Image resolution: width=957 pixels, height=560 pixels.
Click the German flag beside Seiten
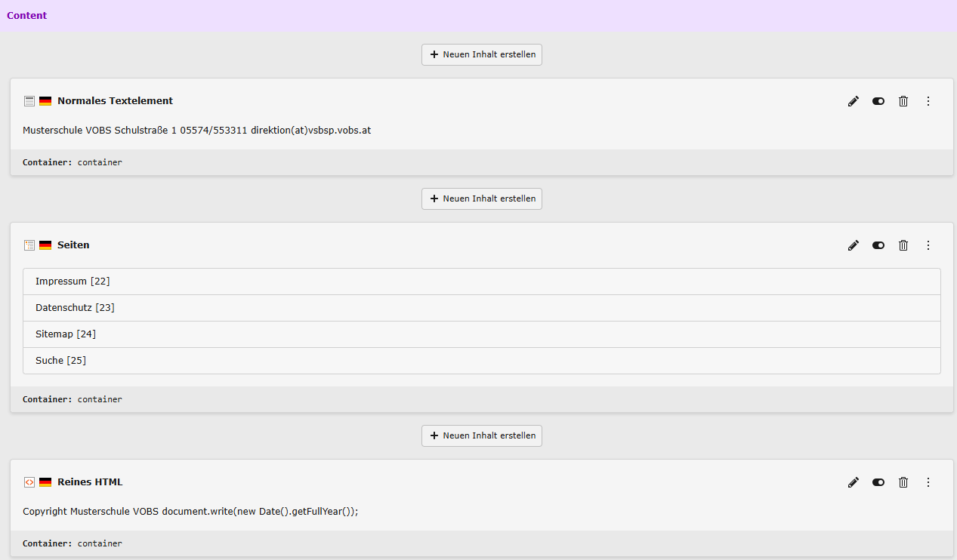45,245
